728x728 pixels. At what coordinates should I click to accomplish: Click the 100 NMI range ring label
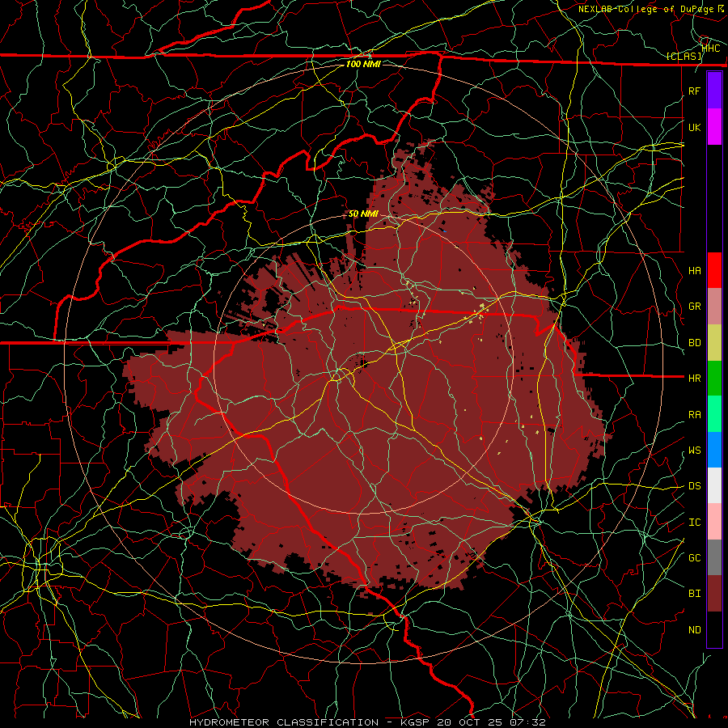coord(363,64)
